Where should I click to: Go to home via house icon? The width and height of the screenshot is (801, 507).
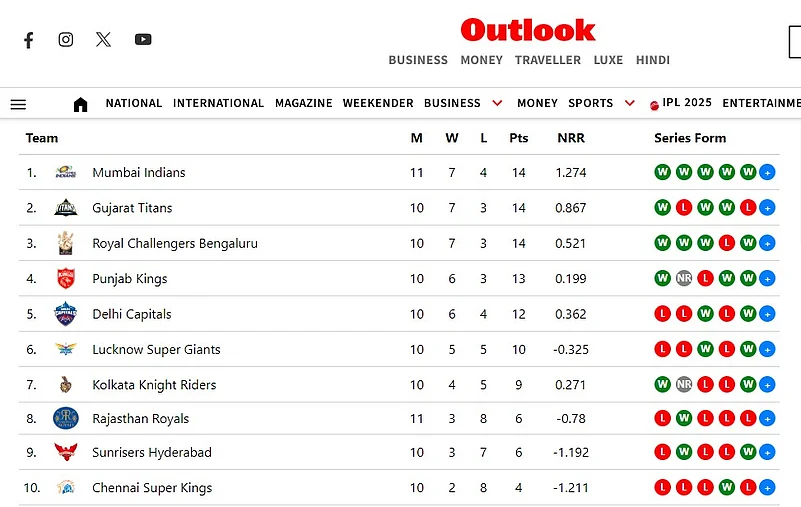(x=81, y=104)
